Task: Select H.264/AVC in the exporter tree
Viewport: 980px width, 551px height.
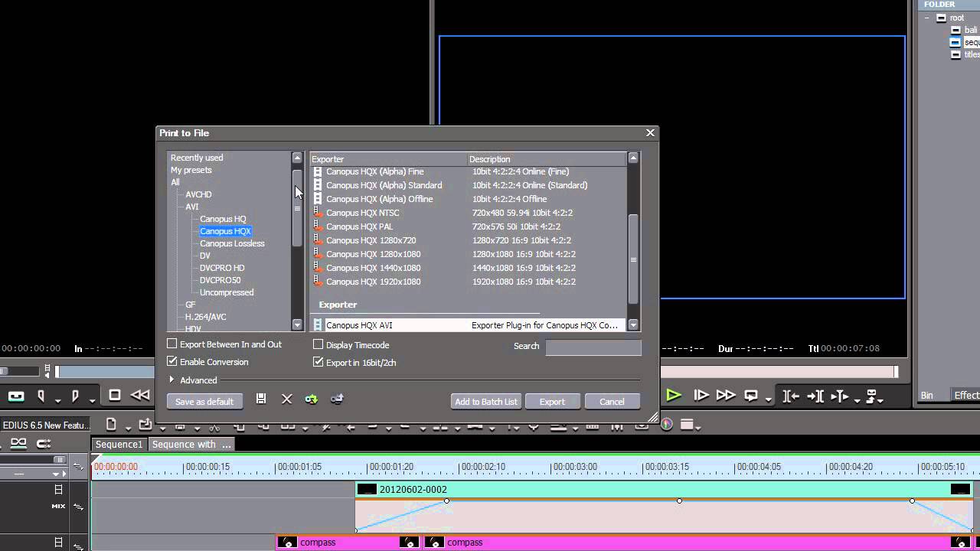Action: 205,317
